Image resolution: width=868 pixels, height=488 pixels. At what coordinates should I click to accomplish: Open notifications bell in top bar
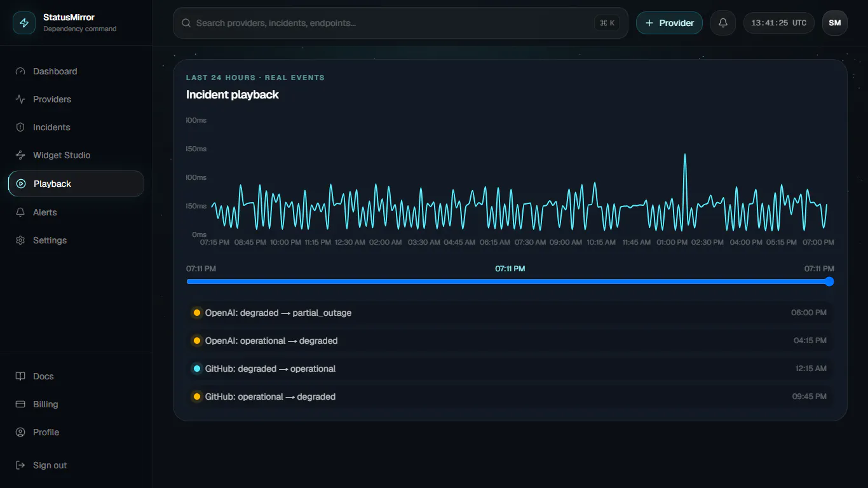(723, 23)
